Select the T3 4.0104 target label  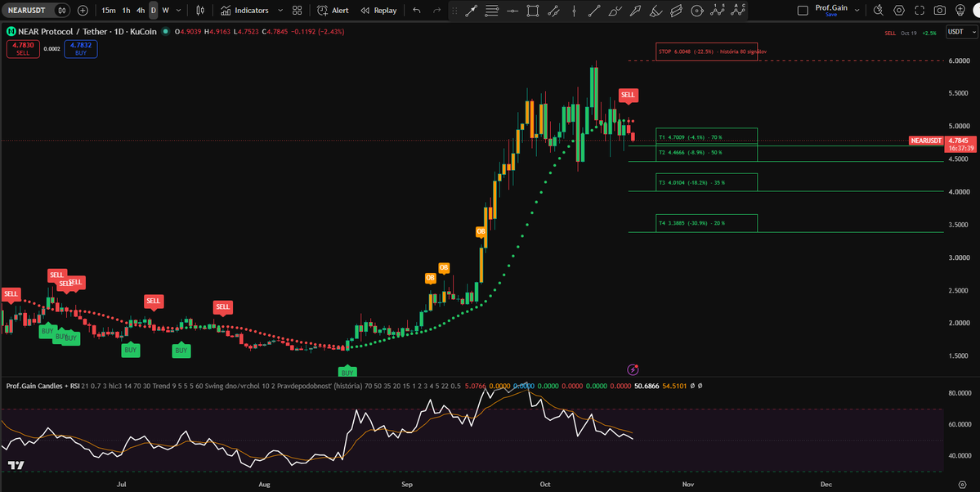tap(706, 182)
